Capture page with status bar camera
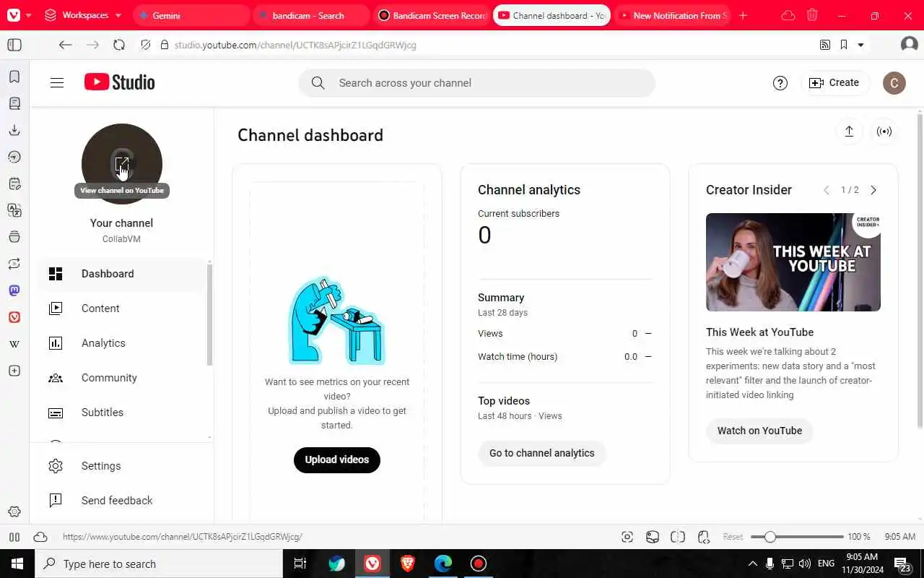This screenshot has width=924, height=578. [627, 537]
